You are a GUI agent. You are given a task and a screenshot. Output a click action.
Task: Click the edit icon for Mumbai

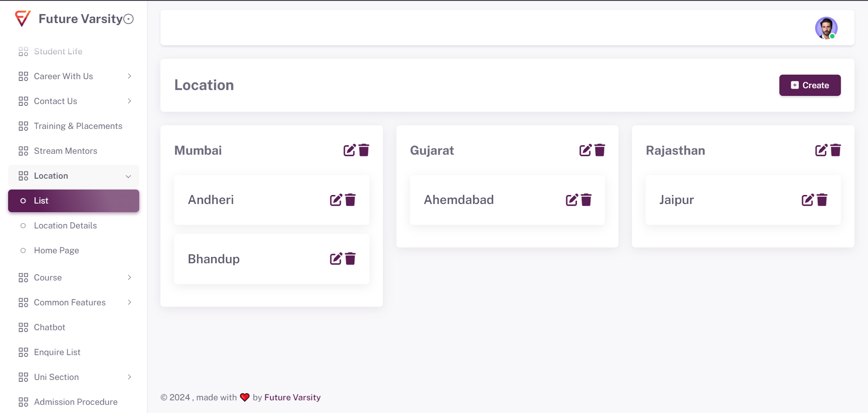click(349, 150)
